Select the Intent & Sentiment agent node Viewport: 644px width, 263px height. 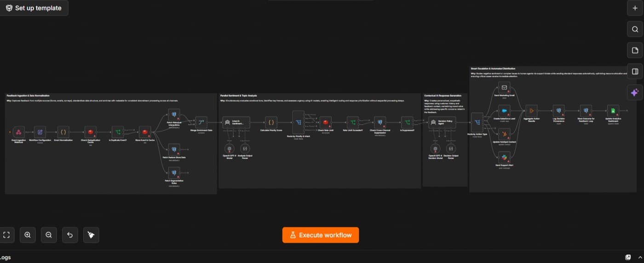pos(236,122)
